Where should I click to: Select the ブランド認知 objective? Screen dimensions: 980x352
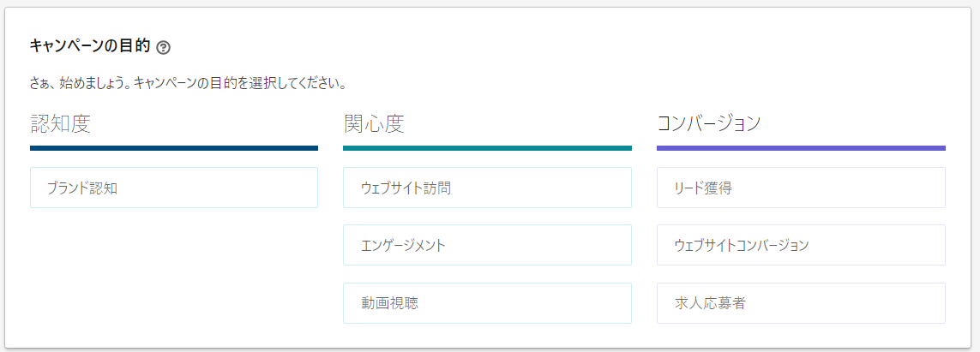(174, 188)
